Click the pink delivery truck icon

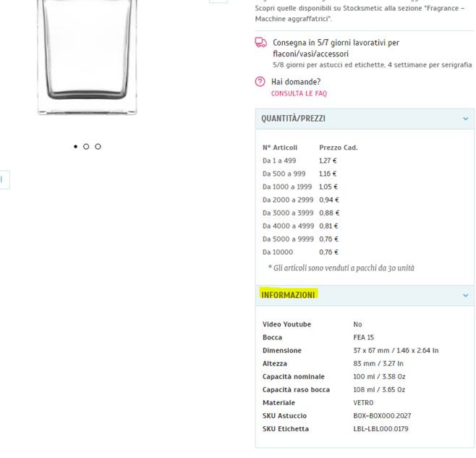tap(260, 43)
